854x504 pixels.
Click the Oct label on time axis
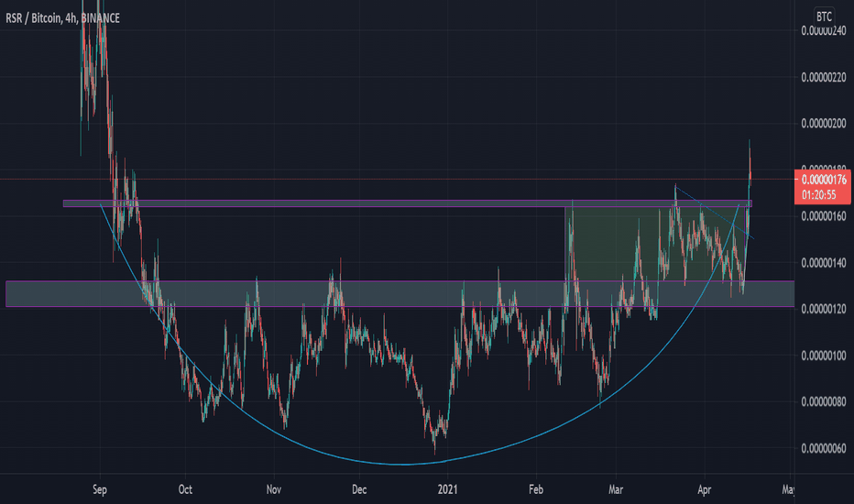pos(185,489)
